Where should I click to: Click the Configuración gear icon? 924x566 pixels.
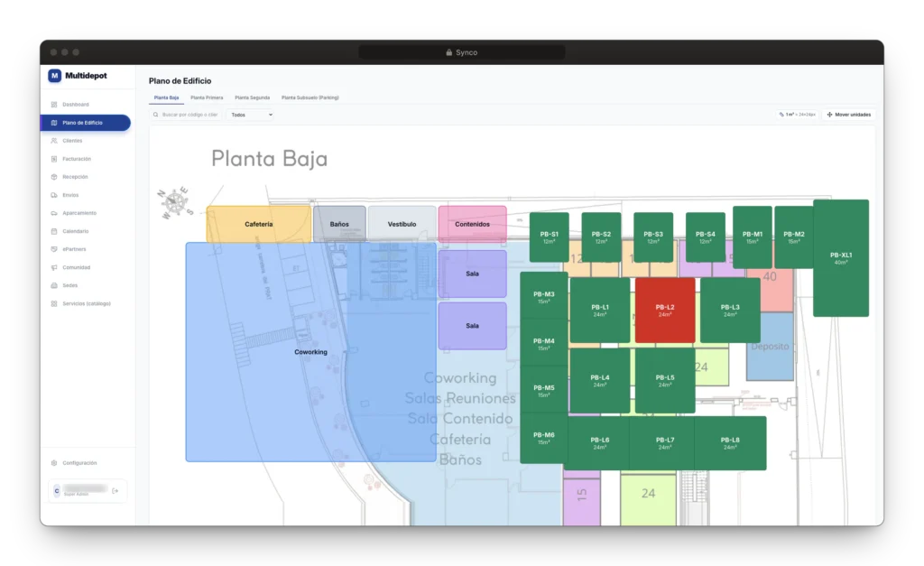[x=54, y=463]
